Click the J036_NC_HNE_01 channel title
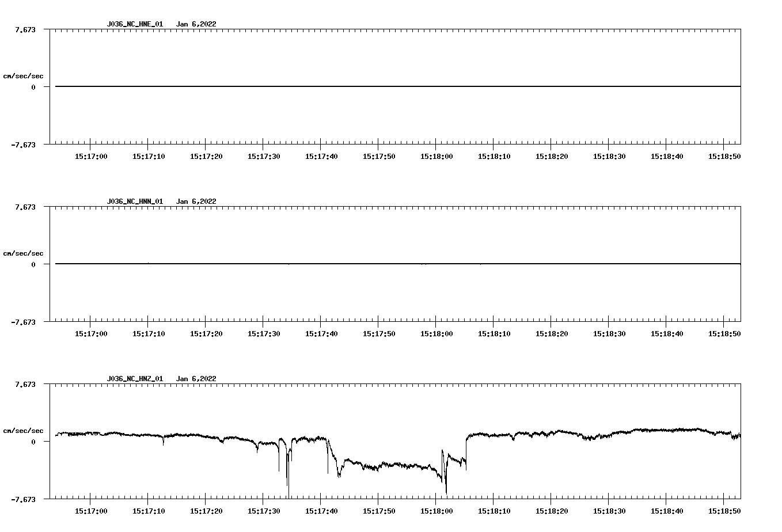 pos(135,24)
